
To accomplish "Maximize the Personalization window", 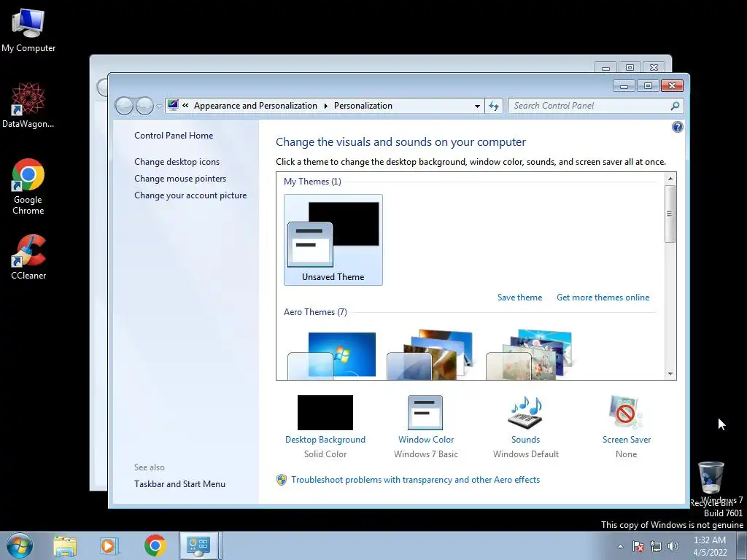I will [648, 86].
